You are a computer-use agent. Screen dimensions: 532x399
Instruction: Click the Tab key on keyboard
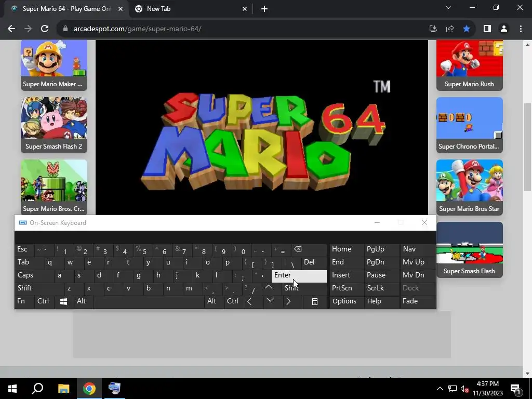click(x=29, y=262)
